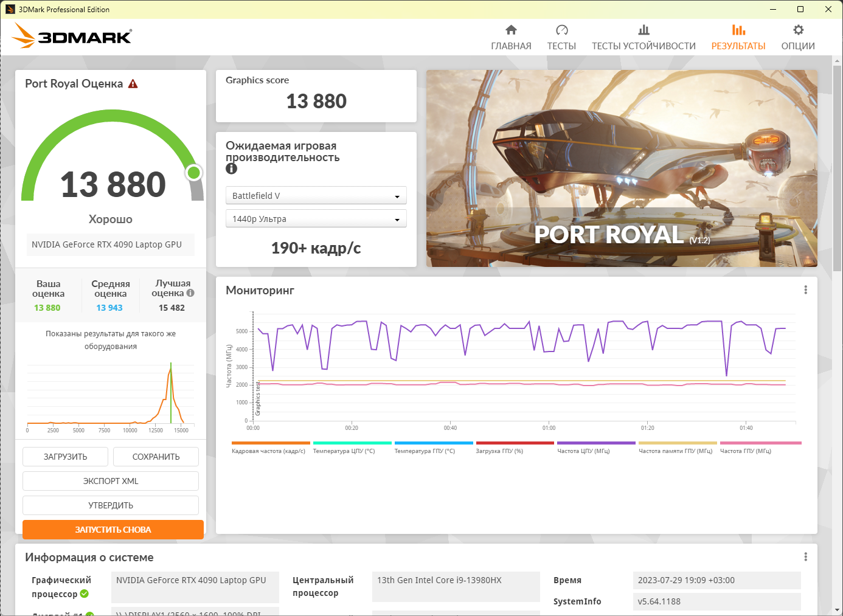Toggle the Частота ГПУ (МГц) legend series

[x=760, y=448]
